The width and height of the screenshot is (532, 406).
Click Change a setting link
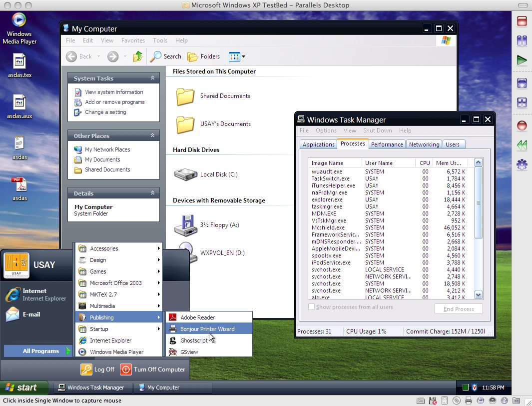105,112
